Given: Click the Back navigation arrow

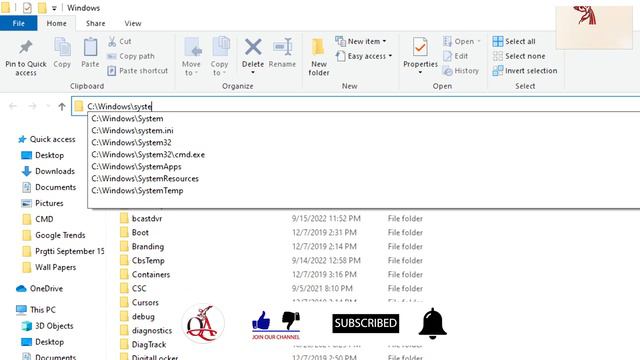Looking at the screenshot, I should [13, 107].
